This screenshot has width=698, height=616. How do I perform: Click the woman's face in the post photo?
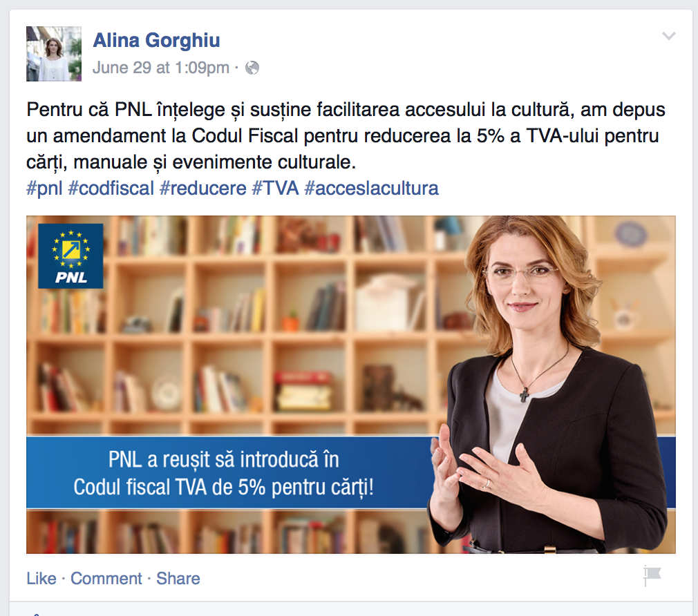521,277
